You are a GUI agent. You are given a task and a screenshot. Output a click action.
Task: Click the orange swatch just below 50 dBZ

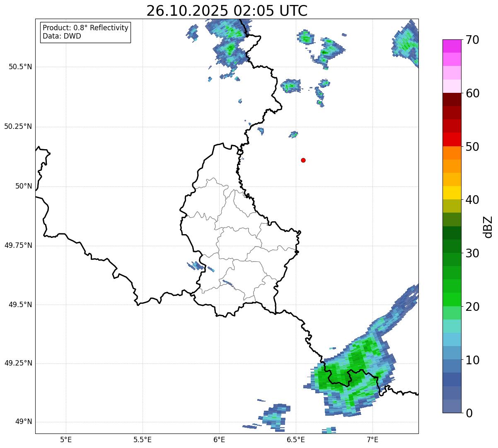[x=452, y=153]
